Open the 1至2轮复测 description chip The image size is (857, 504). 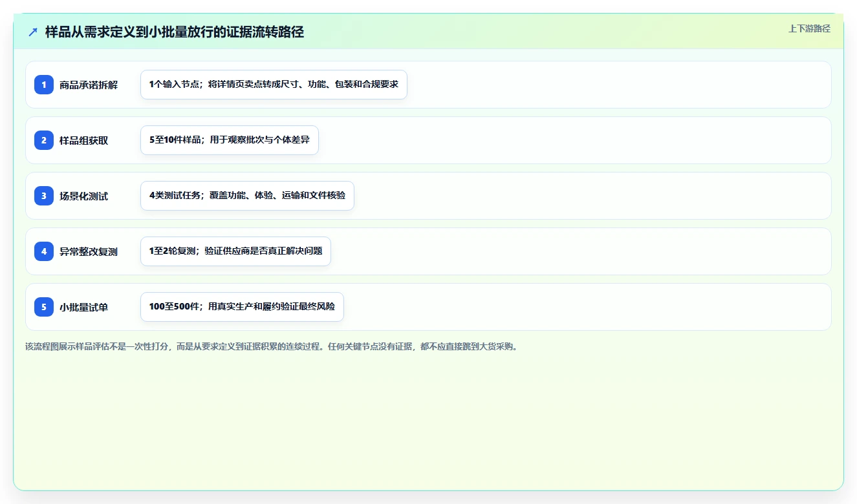tap(235, 251)
